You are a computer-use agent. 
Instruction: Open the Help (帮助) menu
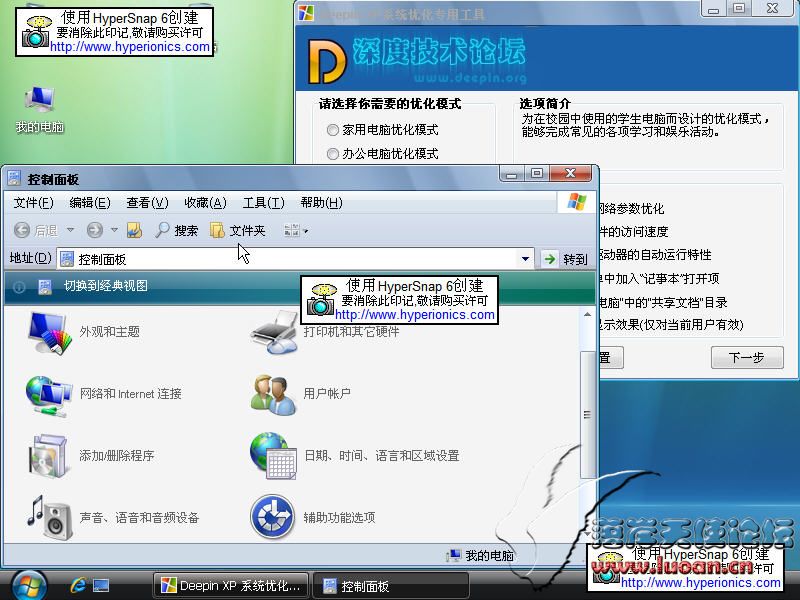321,203
